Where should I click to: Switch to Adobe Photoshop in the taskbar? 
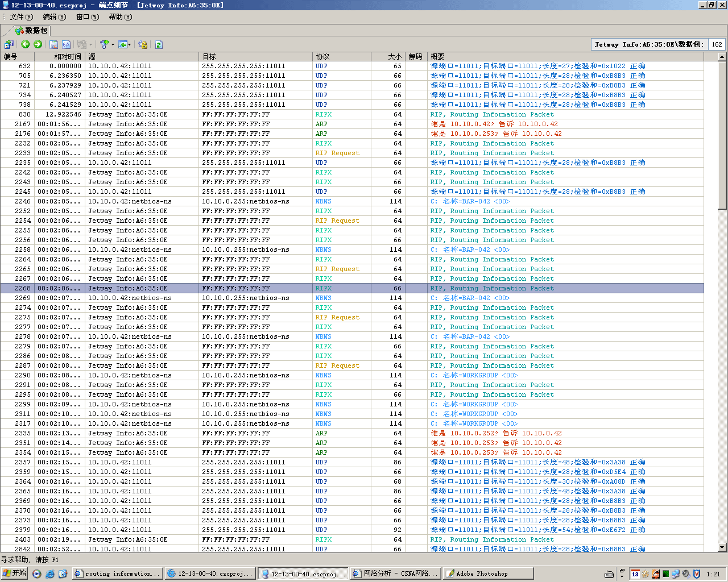[x=487, y=573]
